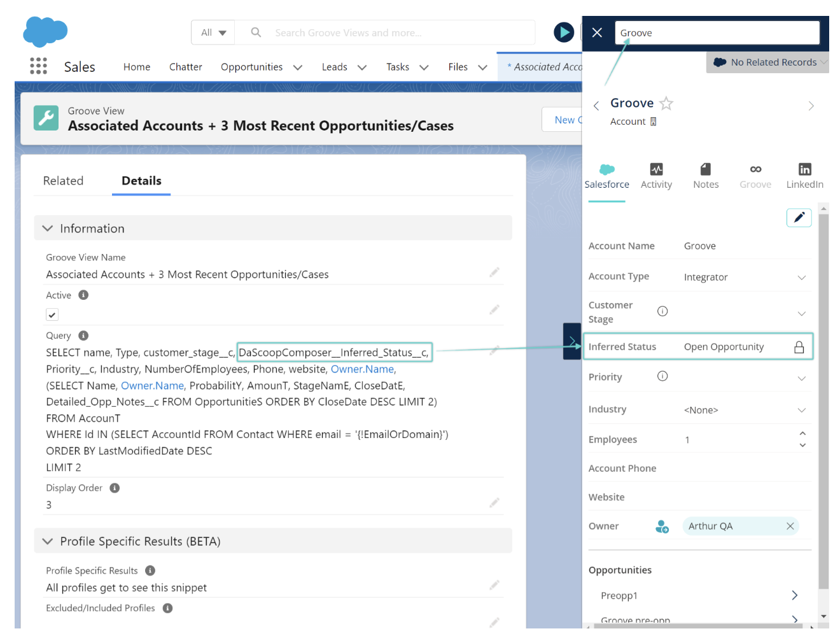Image resolution: width=840 pixels, height=638 pixels.
Task: Open the Files nav dropdown chevron
Action: 483,67
